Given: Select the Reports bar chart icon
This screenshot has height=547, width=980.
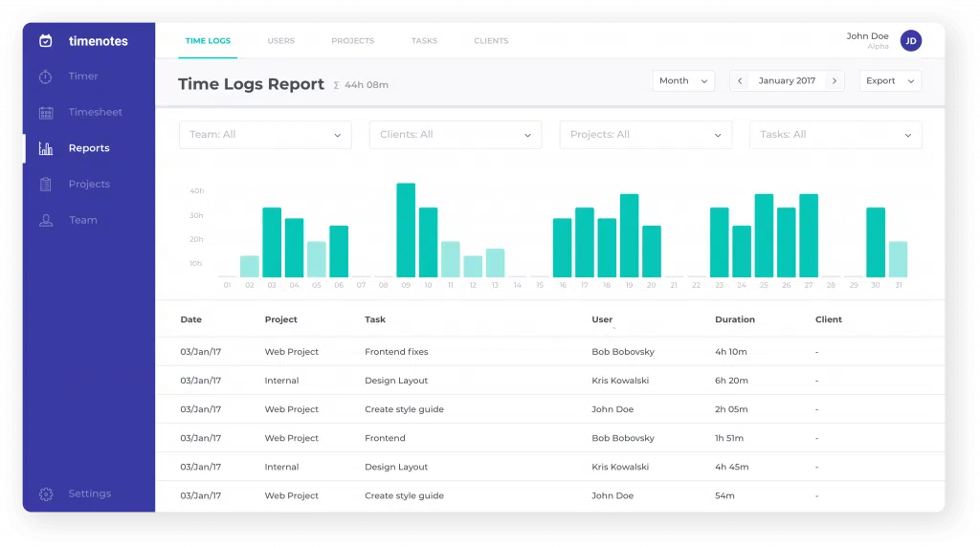Looking at the screenshot, I should click(46, 148).
